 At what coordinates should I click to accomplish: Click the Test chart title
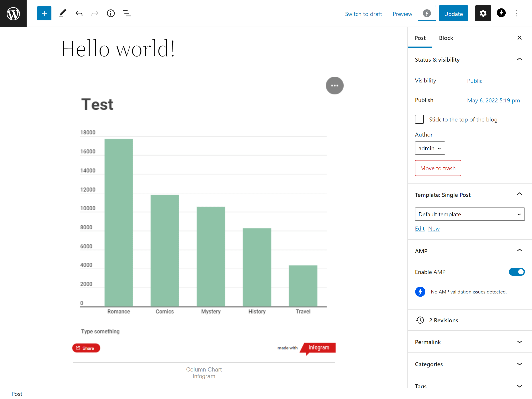tap(97, 104)
